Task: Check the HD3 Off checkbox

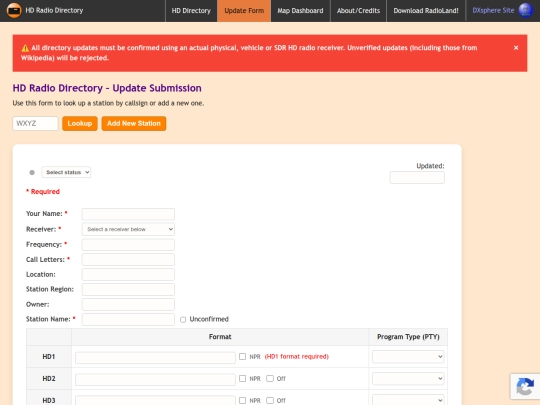Action: tap(270, 401)
